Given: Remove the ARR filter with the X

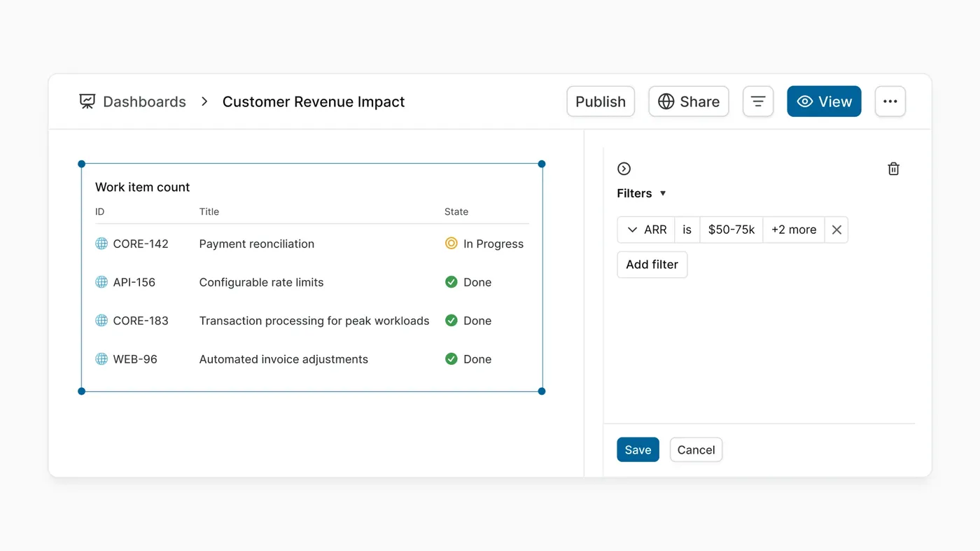Looking at the screenshot, I should pyautogui.click(x=836, y=230).
